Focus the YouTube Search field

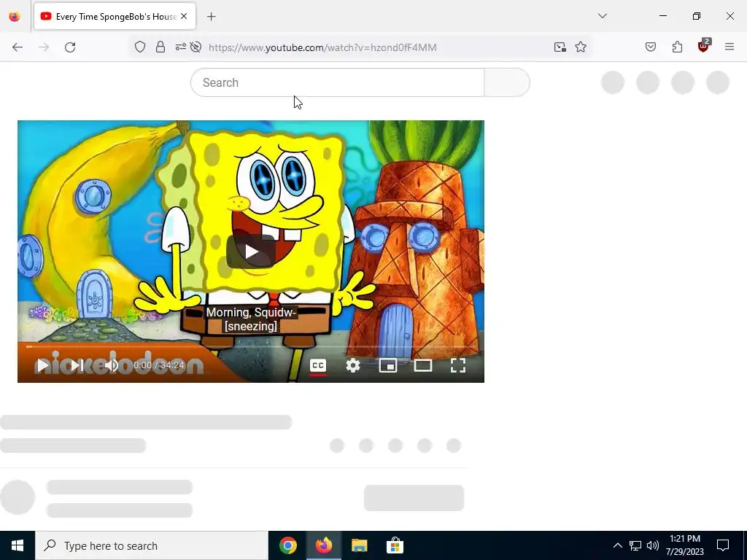tap(337, 82)
